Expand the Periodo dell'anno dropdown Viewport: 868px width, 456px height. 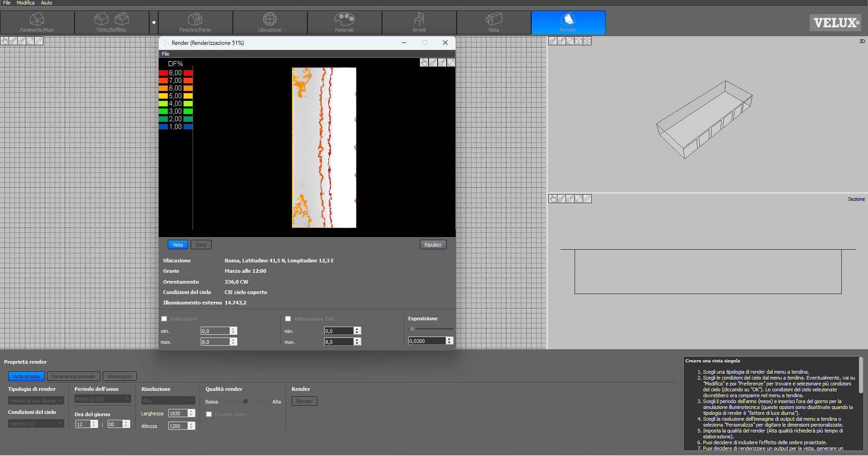[103, 399]
